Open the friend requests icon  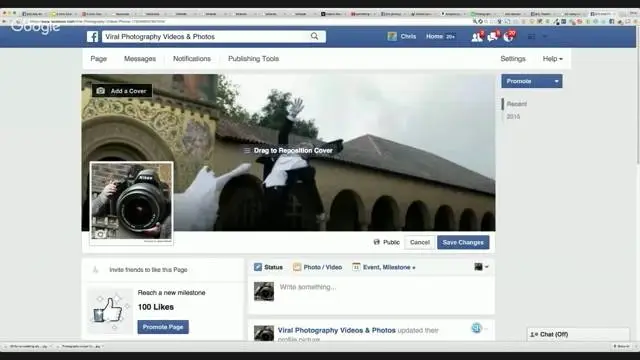tap(477, 37)
